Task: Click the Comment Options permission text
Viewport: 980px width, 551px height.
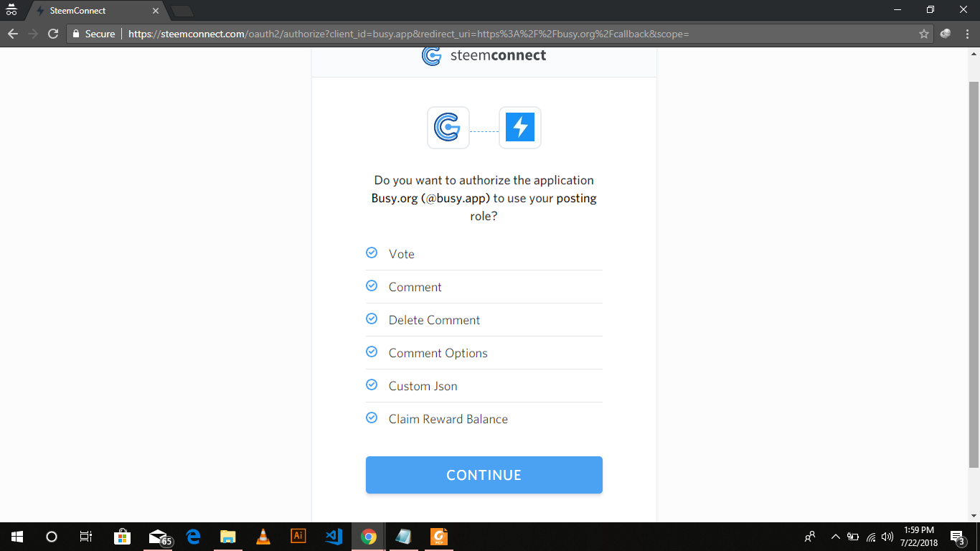Action: pos(438,353)
